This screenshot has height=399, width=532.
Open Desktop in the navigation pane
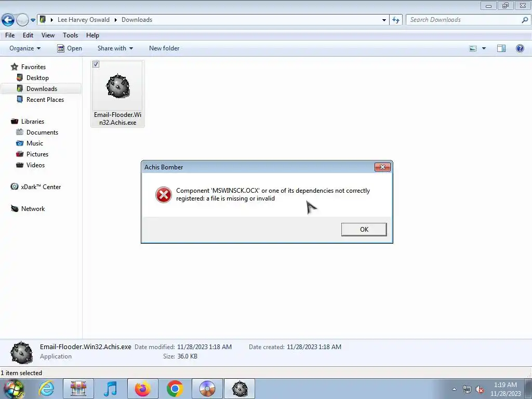pos(37,78)
